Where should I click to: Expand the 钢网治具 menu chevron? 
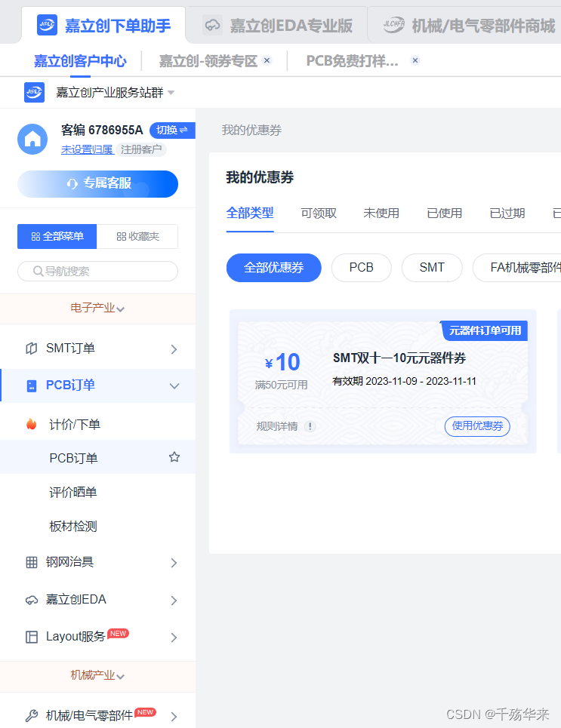(174, 563)
